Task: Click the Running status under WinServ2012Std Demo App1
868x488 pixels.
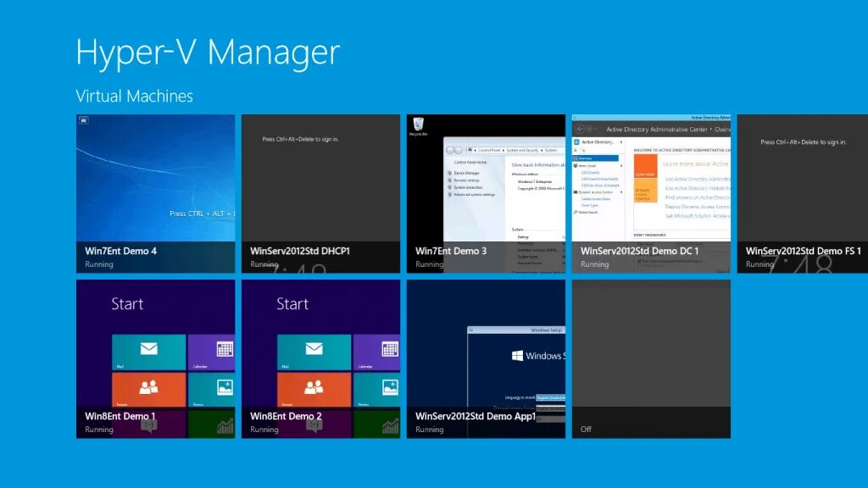Action: click(x=430, y=430)
